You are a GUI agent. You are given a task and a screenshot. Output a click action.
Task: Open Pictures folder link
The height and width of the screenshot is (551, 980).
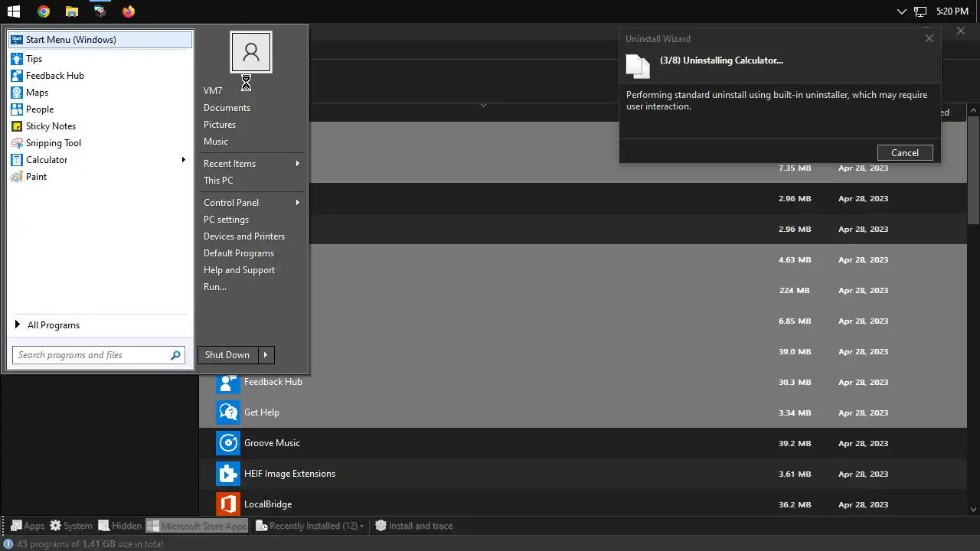[x=220, y=125]
